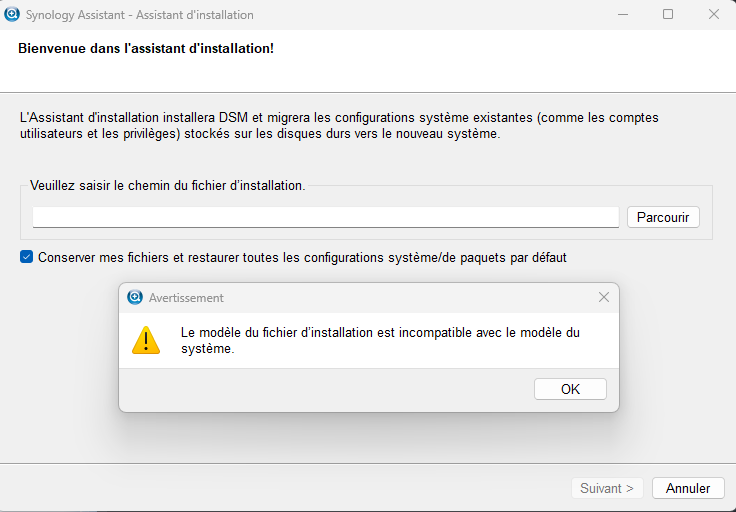Screen dimensions: 736x512
Task: Click the greyed-out Suivant > button
Action: (x=607, y=489)
